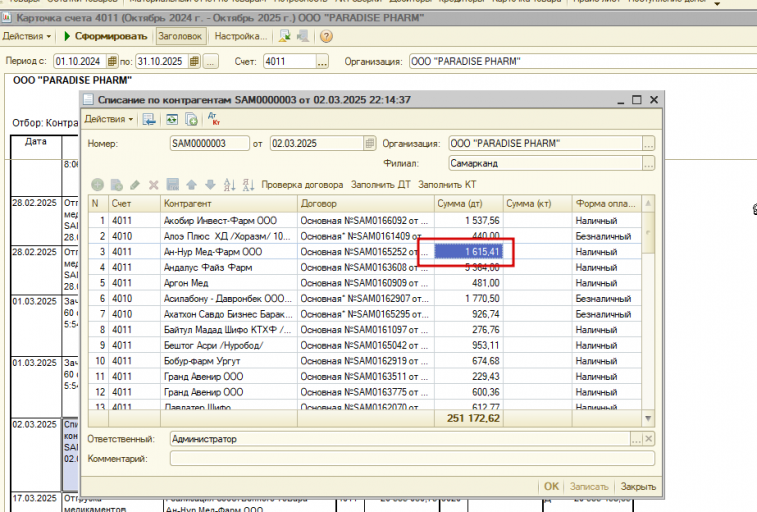Click the Дт/Кт postings icon in document toolbar
Screen dimensions: 757x512
pos(213,119)
